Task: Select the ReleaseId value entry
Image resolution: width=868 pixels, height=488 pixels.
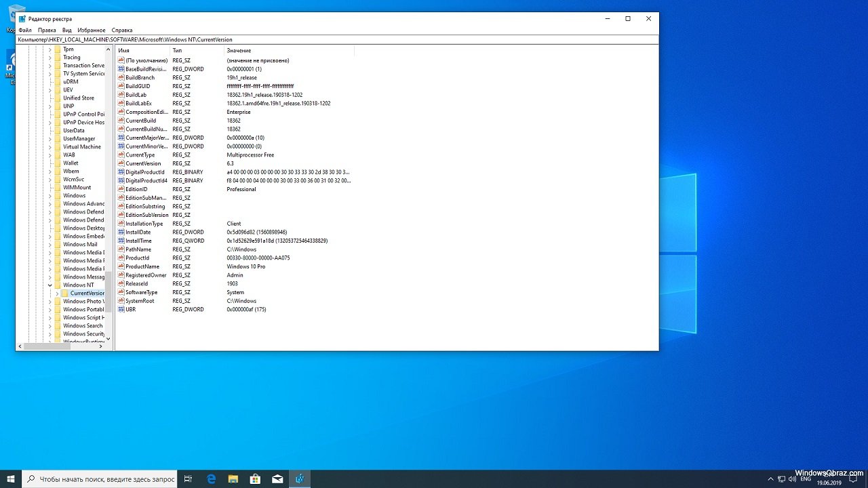Action: coord(136,283)
